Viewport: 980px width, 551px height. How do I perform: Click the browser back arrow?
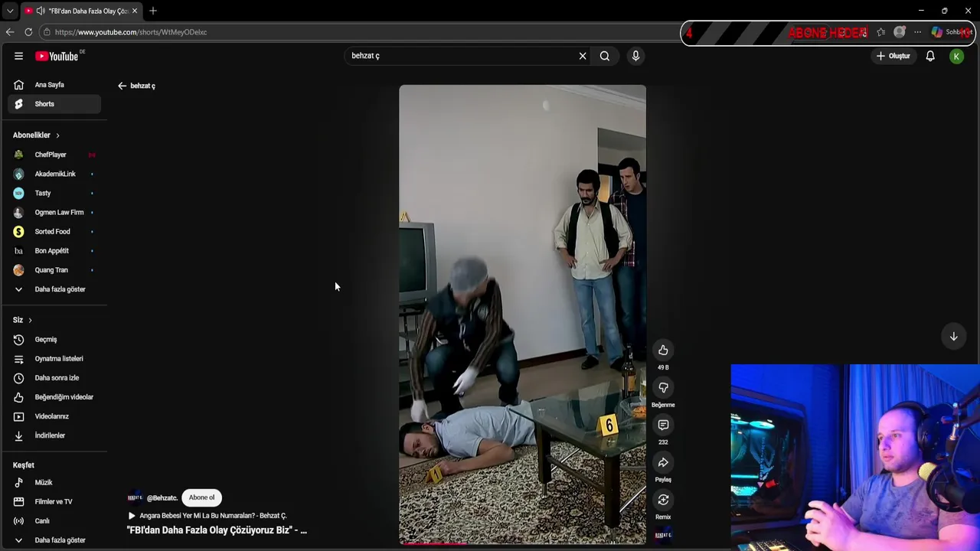point(10,32)
